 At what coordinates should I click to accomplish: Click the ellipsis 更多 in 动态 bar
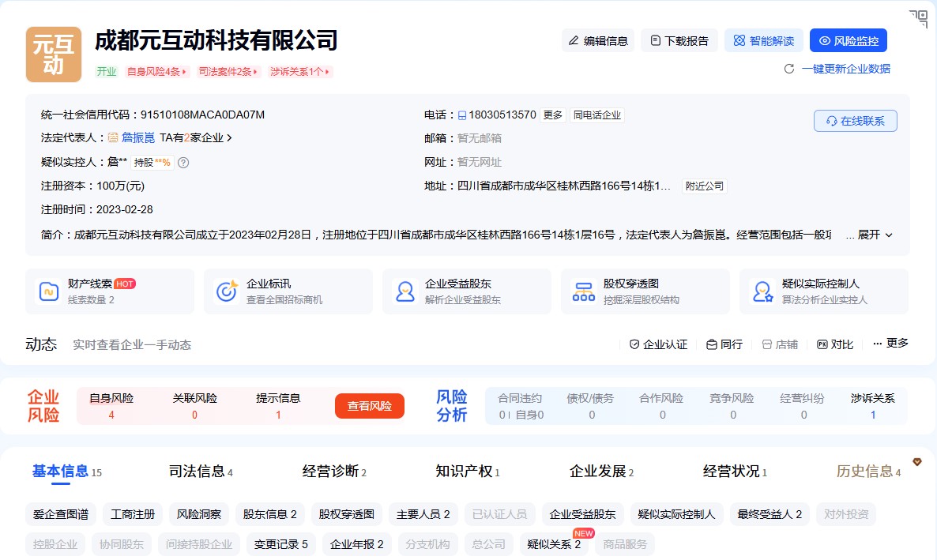(890, 343)
